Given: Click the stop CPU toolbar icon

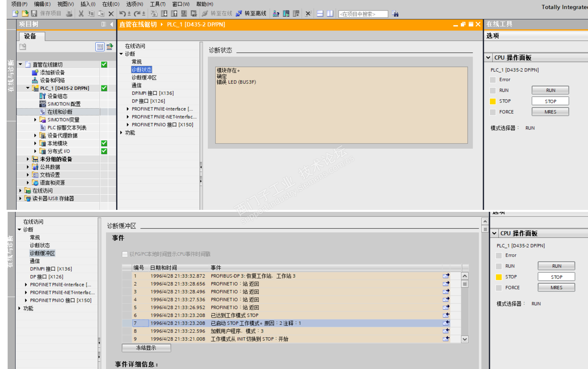Looking at the screenshot, I should pyautogui.click(x=296, y=14).
